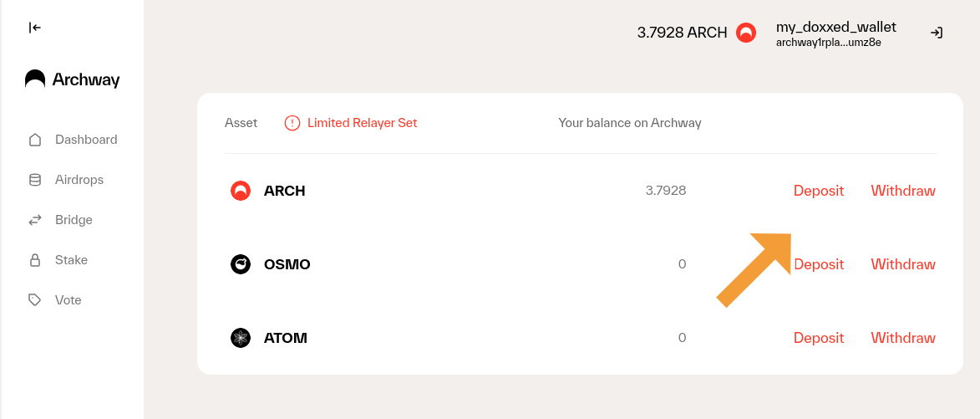Click the Stake lock icon
This screenshot has width=980, height=419.
click(x=35, y=260)
